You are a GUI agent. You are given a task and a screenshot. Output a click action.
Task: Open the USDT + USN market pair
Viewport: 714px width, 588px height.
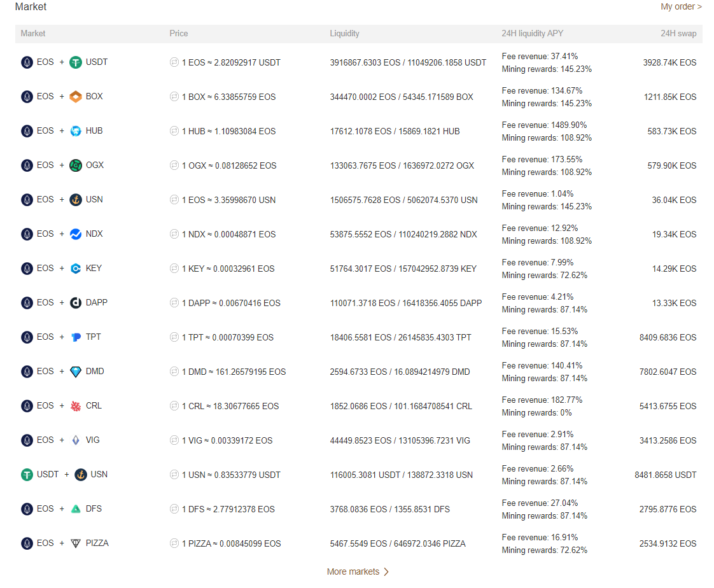pos(64,475)
